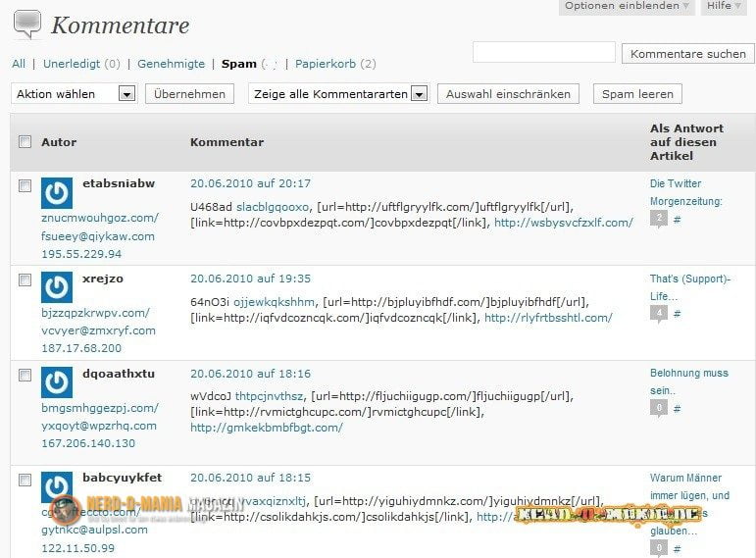
Task: Switch to the Papierkorb comments filter
Action: 326,64
